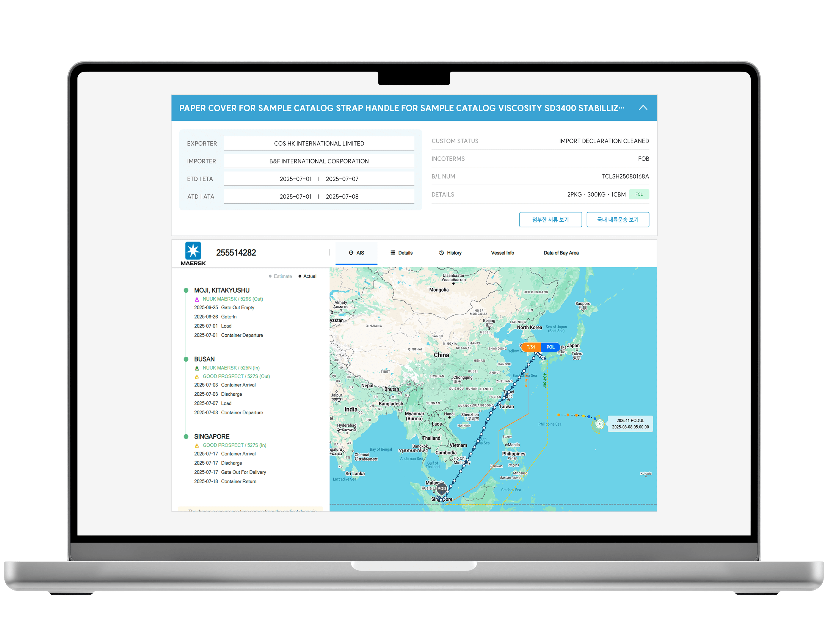The height and width of the screenshot is (644, 828).
Task: Click the orange T/S1 map marker
Action: [x=531, y=347]
